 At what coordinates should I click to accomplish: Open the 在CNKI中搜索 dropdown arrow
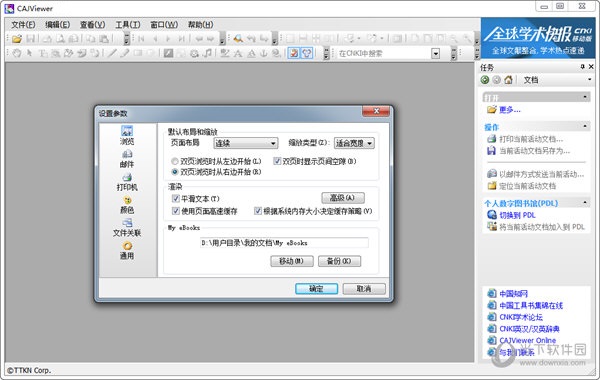(x=435, y=53)
